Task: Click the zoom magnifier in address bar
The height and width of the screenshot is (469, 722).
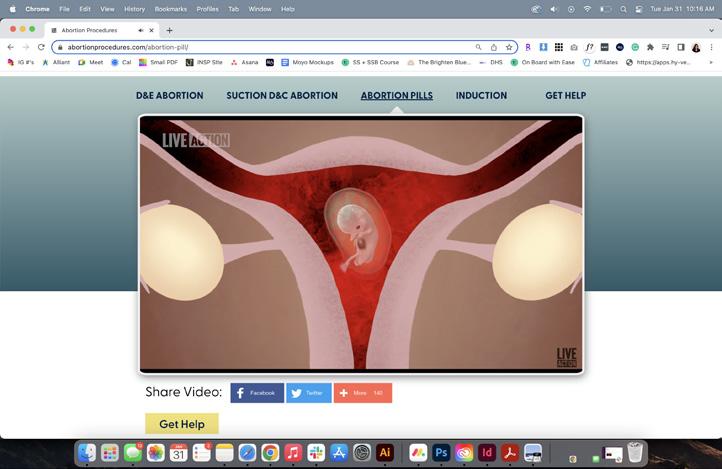Action: pyautogui.click(x=478, y=47)
